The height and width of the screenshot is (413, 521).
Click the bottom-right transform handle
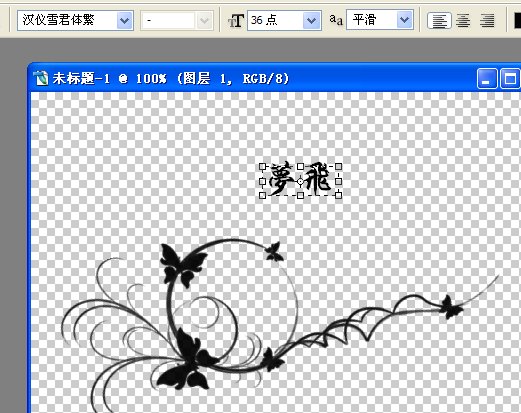point(338,195)
